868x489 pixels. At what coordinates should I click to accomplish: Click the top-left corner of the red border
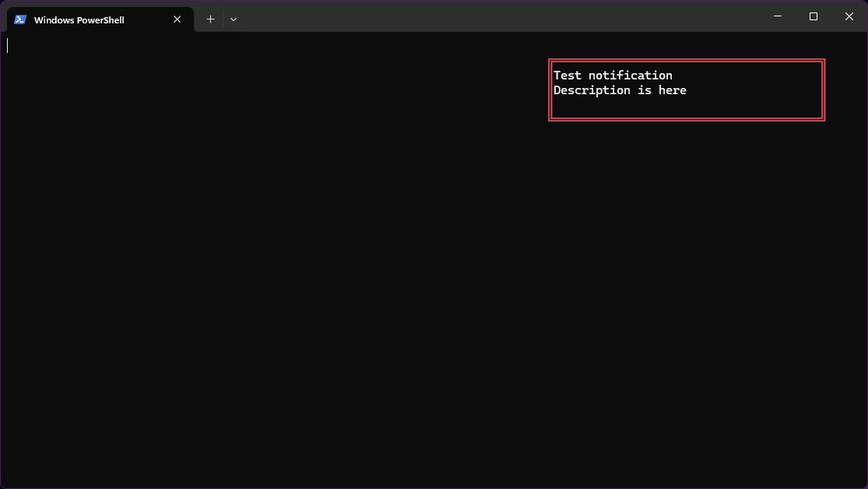point(550,62)
